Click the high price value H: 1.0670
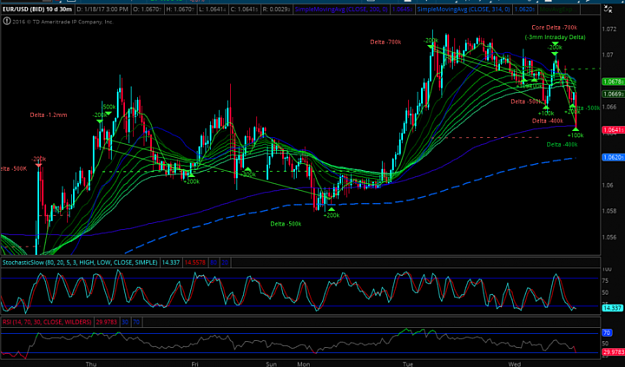625x367 pixels. pos(181,9)
